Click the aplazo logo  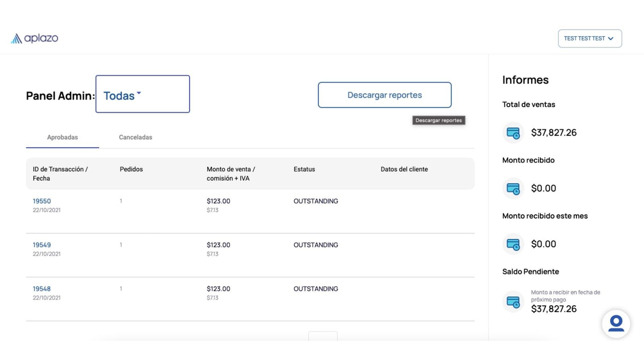coord(34,38)
